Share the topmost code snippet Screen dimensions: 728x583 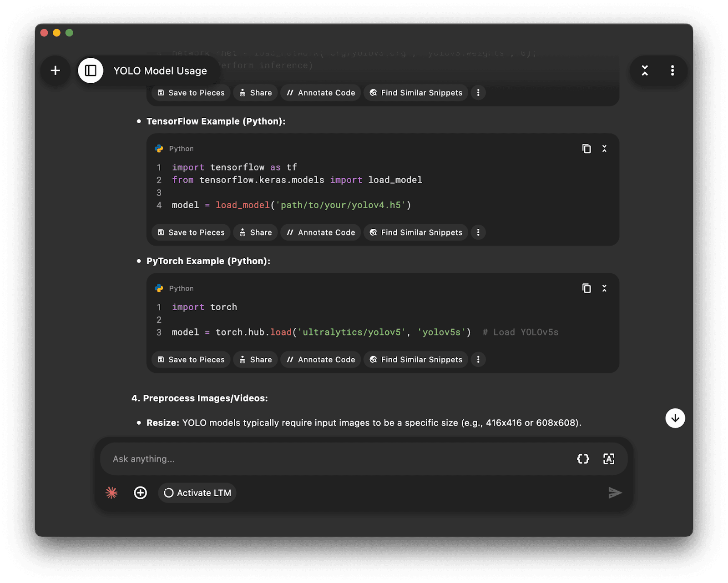pos(256,93)
